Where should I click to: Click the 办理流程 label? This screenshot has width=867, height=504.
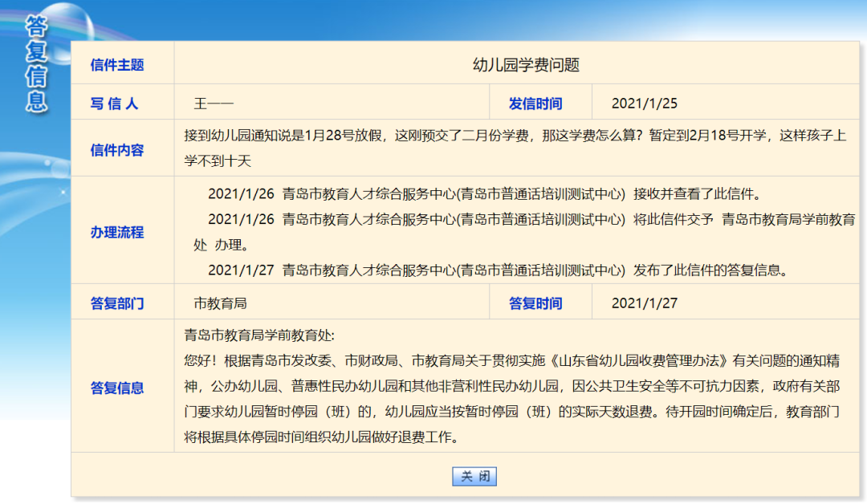click(x=117, y=232)
